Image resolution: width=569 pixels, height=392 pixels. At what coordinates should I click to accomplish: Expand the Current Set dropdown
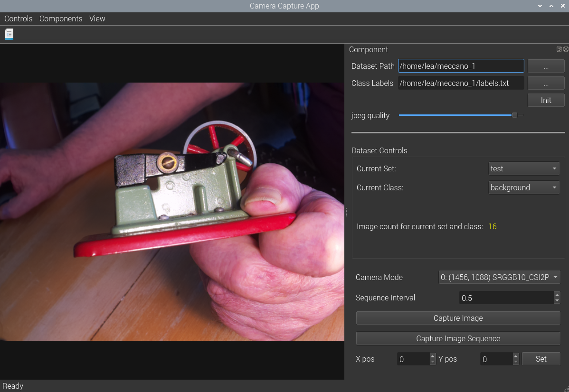[x=523, y=168]
